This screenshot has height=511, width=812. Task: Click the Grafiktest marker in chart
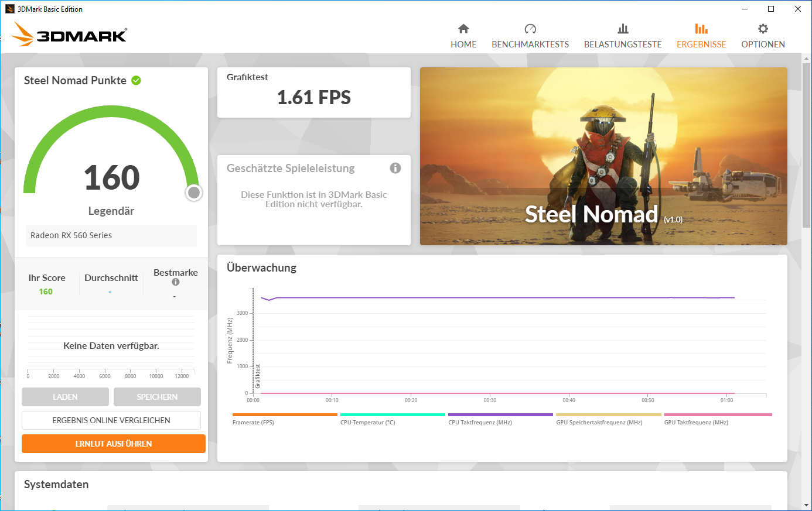click(x=257, y=376)
